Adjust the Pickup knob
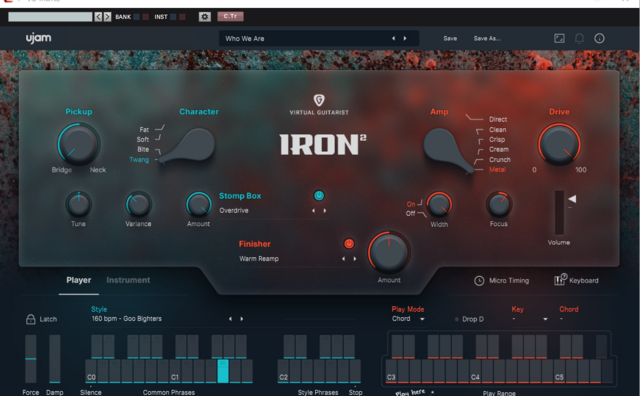 tap(78, 144)
